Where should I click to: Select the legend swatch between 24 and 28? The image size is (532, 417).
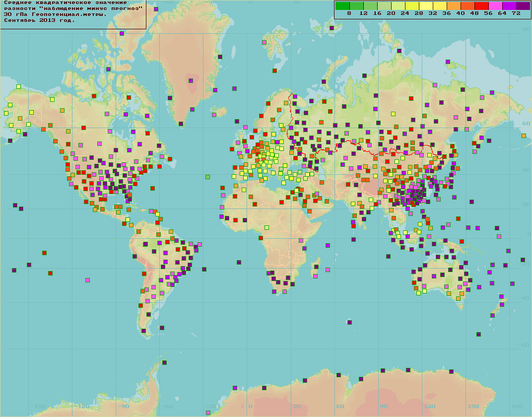[411, 6]
